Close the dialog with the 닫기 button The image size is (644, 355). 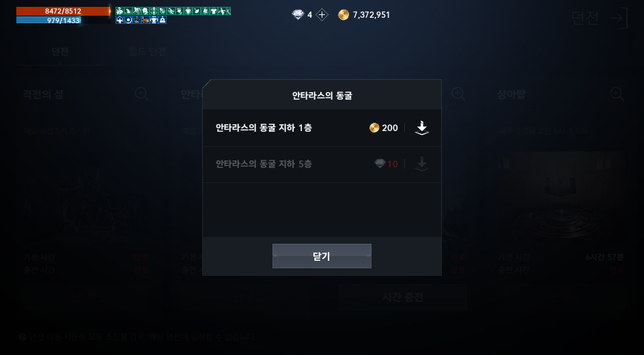(x=322, y=256)
